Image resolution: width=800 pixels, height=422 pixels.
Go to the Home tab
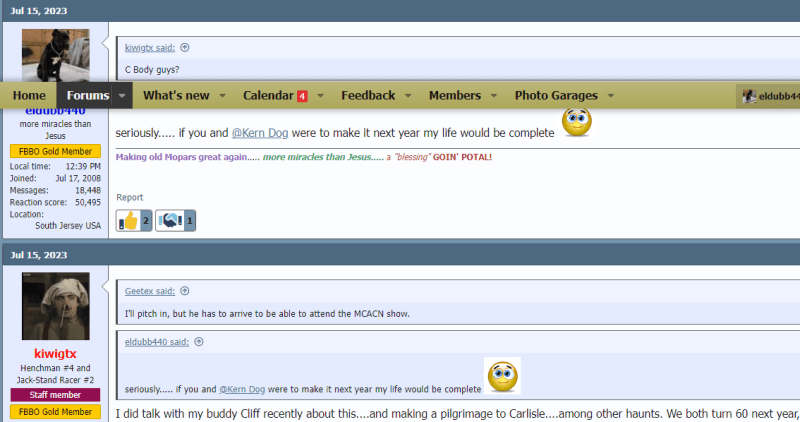click(29, 95)
